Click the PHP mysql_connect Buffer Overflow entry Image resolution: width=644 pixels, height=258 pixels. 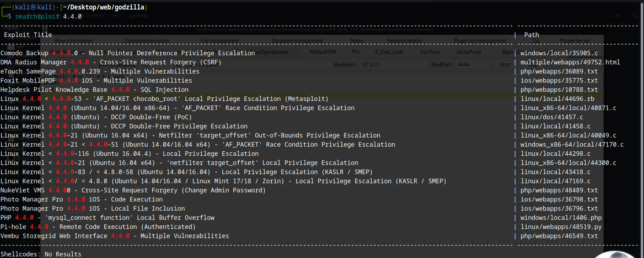point(107,218)
